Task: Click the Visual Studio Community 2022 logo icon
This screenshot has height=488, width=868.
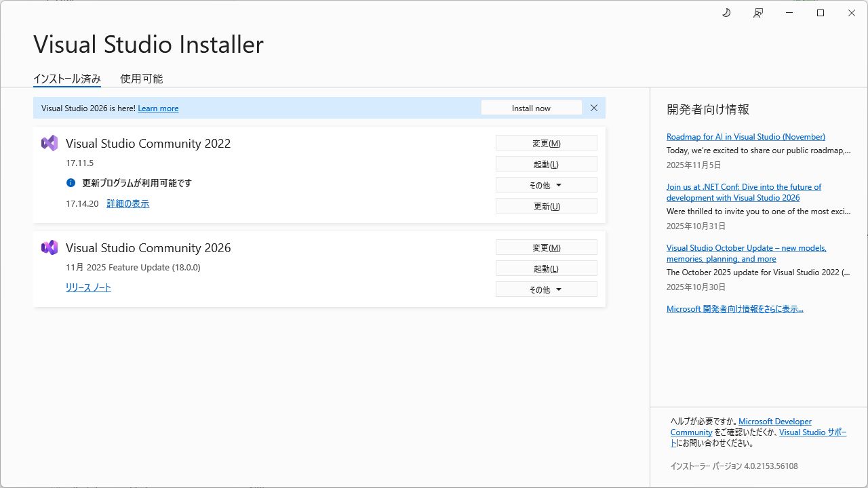Action: coord(50,143)
